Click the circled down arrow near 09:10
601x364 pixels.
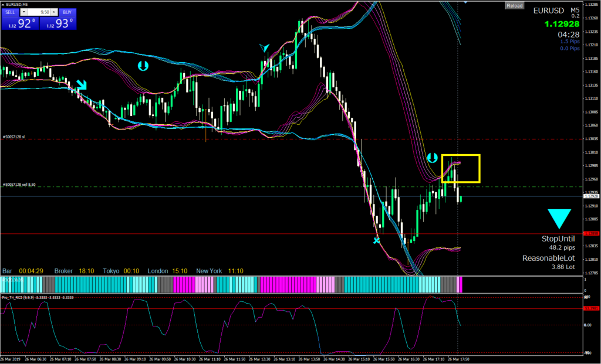tap(143, 66)
